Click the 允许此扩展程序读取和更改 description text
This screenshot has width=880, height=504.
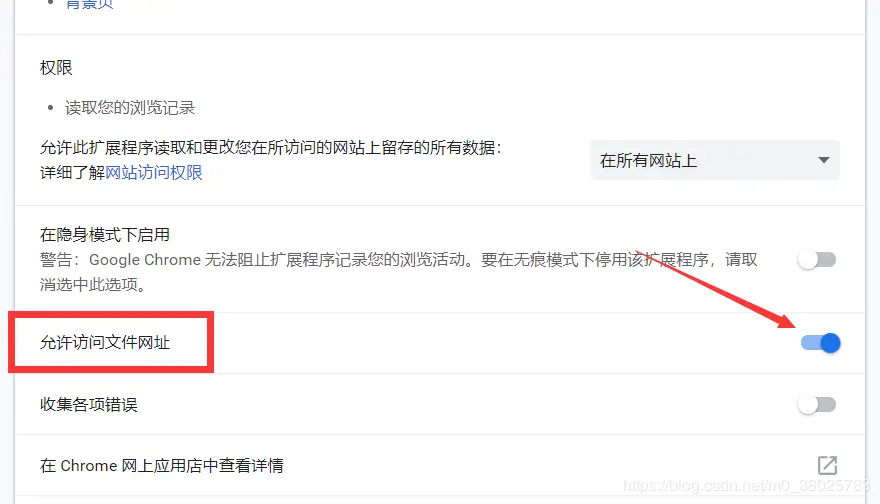point(271,148)
